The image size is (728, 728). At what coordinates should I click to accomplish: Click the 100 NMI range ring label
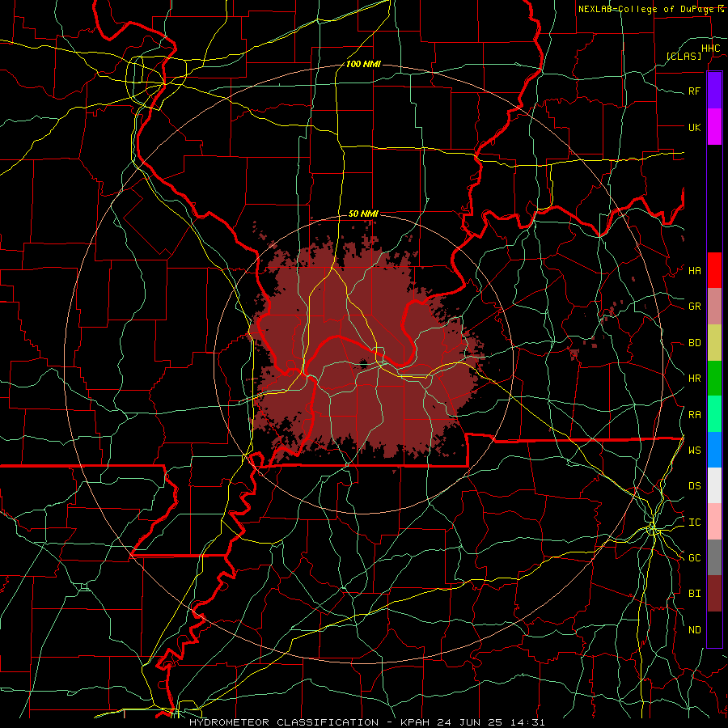pos(363,64)
